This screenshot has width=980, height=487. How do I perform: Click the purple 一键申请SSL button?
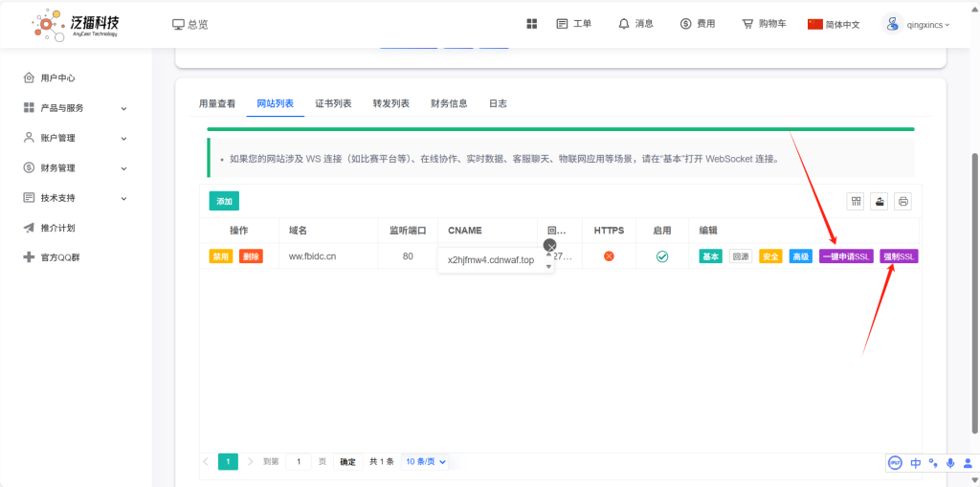[x=846, y=256]
